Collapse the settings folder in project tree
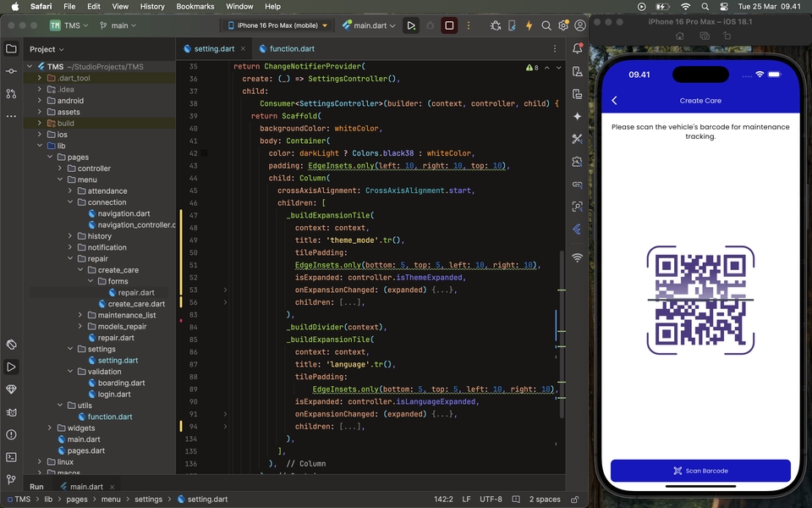The height and width of the screenshot is (508, 812). 70,349
